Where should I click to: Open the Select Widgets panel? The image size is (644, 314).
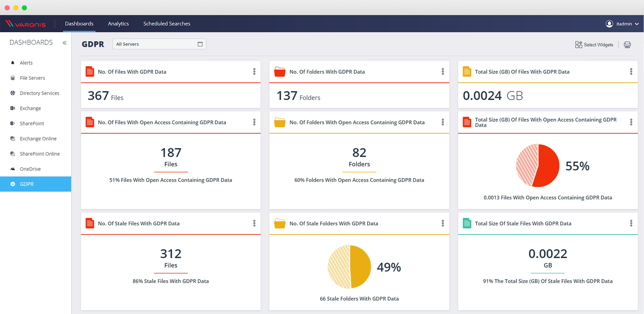click(594, 45)
